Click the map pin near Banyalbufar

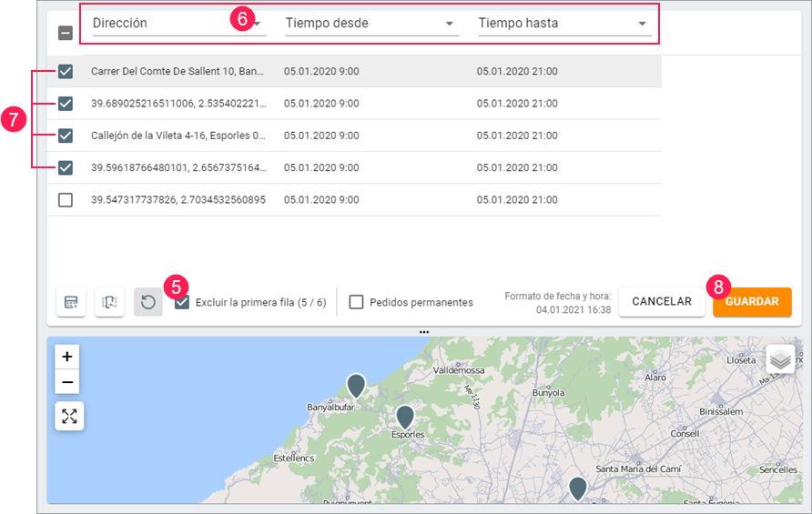click(356, 385)
